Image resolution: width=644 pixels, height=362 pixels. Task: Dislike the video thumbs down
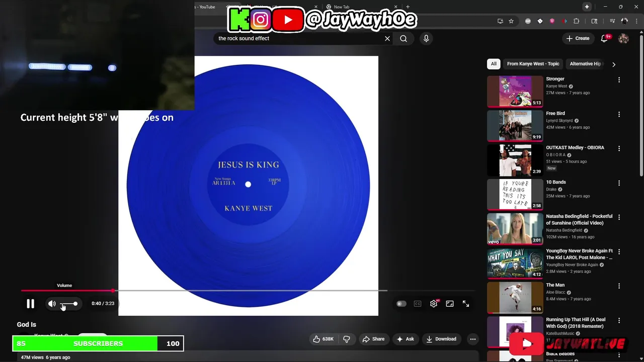pos(347,339)
